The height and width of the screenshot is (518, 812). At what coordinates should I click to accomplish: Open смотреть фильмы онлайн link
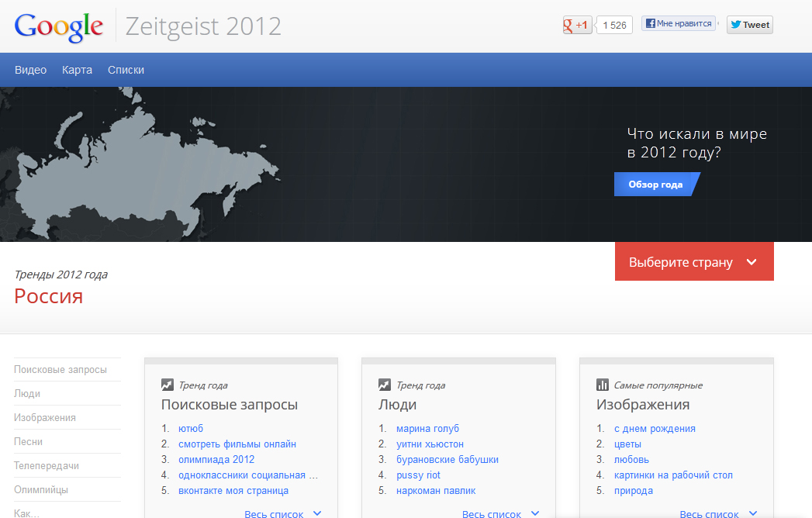(237, 444)
